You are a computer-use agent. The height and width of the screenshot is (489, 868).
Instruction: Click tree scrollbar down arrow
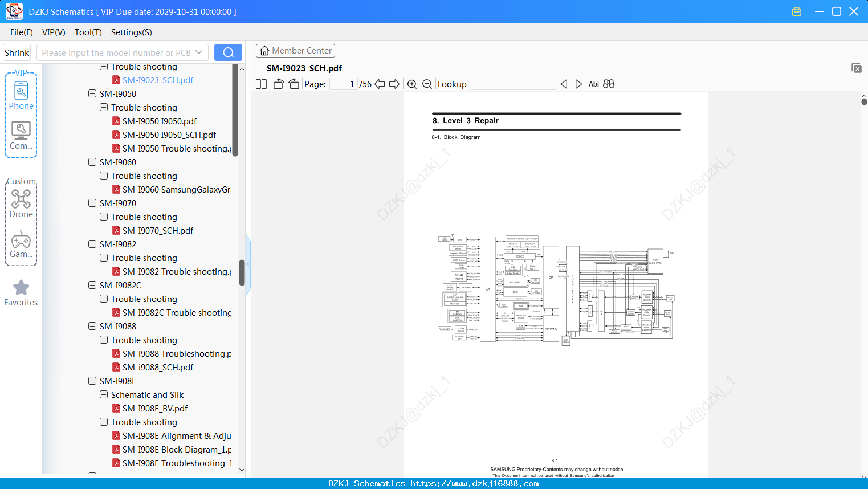pyautogui.click(x=242, y=470)
